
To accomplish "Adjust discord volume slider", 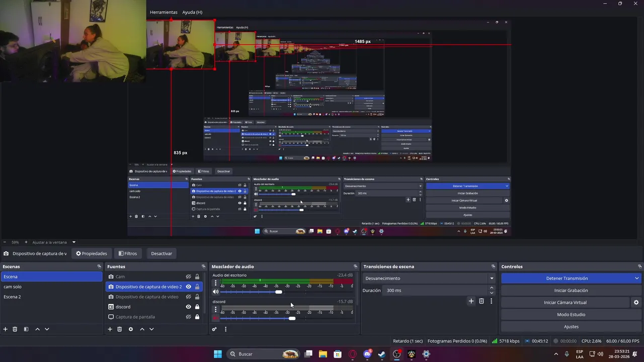I will (x=292, y=318).
